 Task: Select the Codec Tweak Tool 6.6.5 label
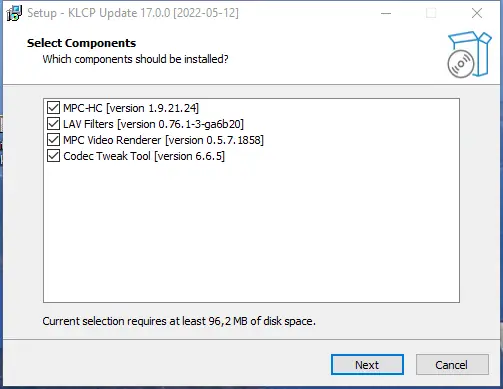[144, 156]
